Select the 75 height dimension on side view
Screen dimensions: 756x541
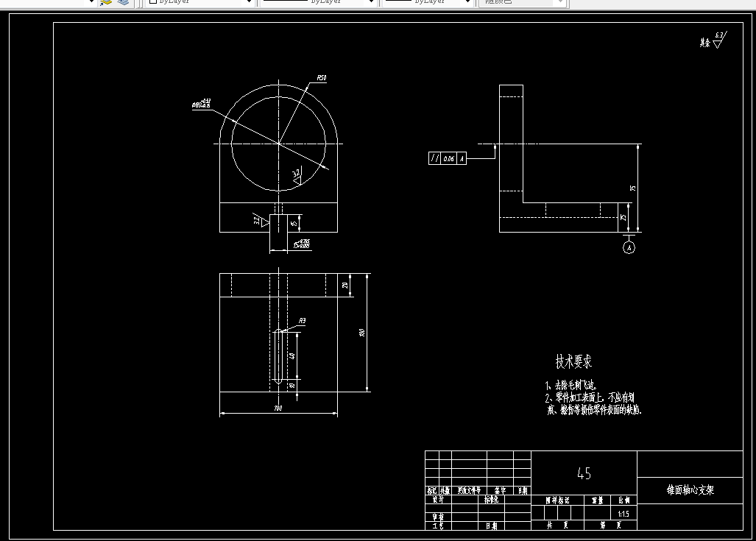click(632, 188)
